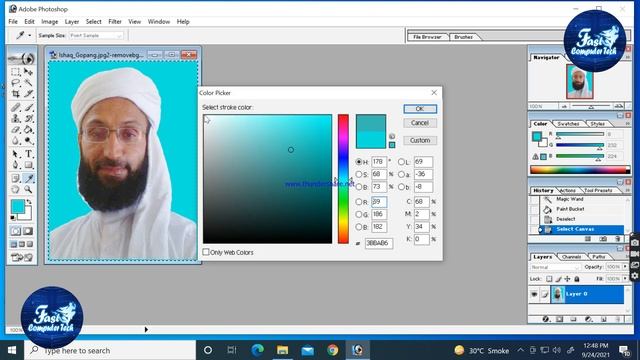Select the Hand tool
This screenshot has width=640, height=360.
[x=16, y=189]
